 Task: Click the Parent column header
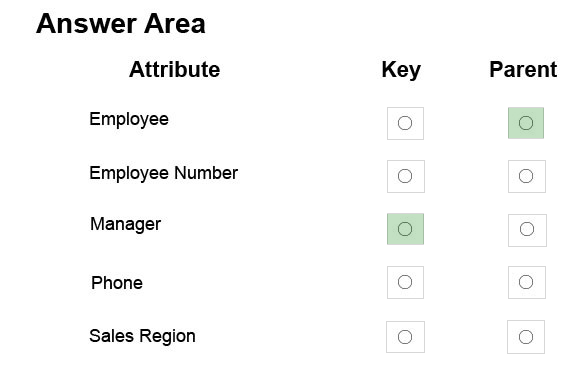[x=523, y=69]
